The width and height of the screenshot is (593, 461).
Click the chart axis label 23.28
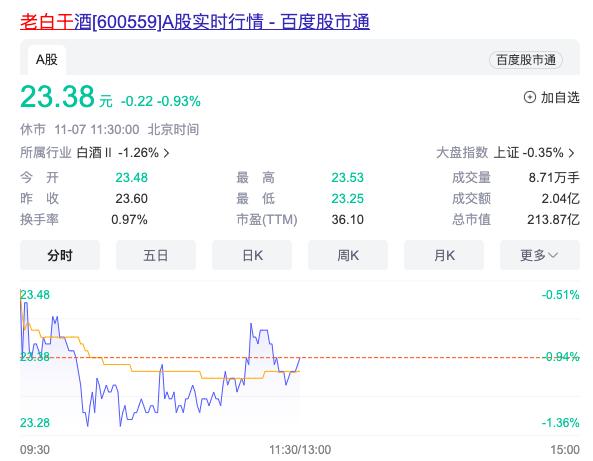34,423
